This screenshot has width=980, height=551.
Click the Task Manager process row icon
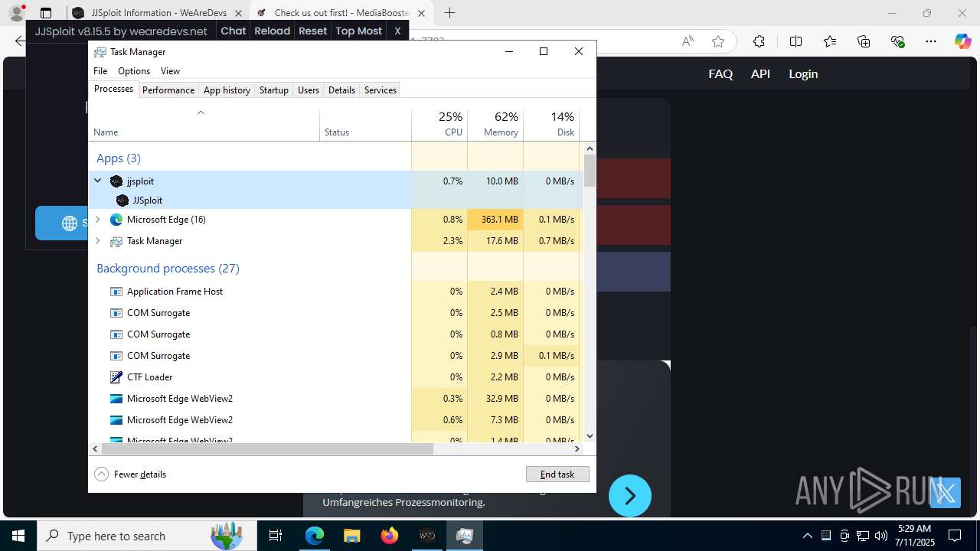coord(116,241)
